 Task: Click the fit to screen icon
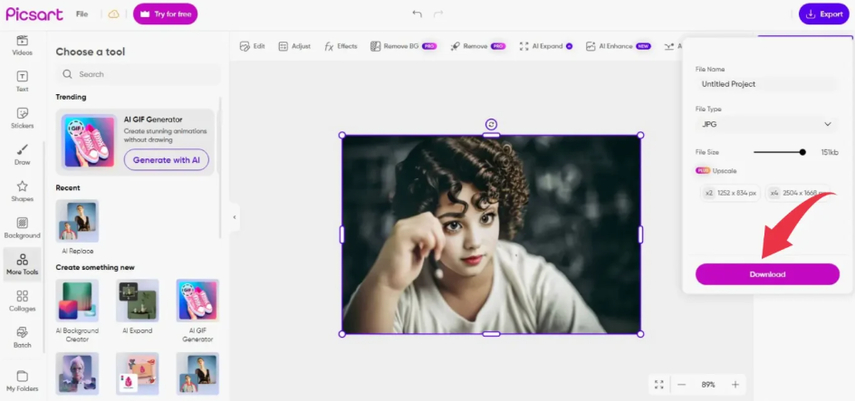click(x=659, y=385)
